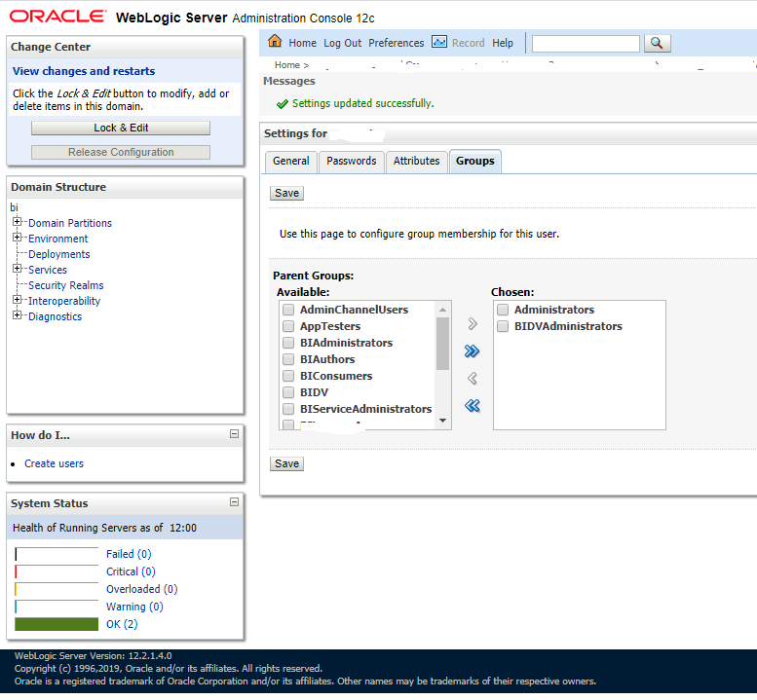
Task: Click the Home breadcrumb link
Action: coord(286,64)
